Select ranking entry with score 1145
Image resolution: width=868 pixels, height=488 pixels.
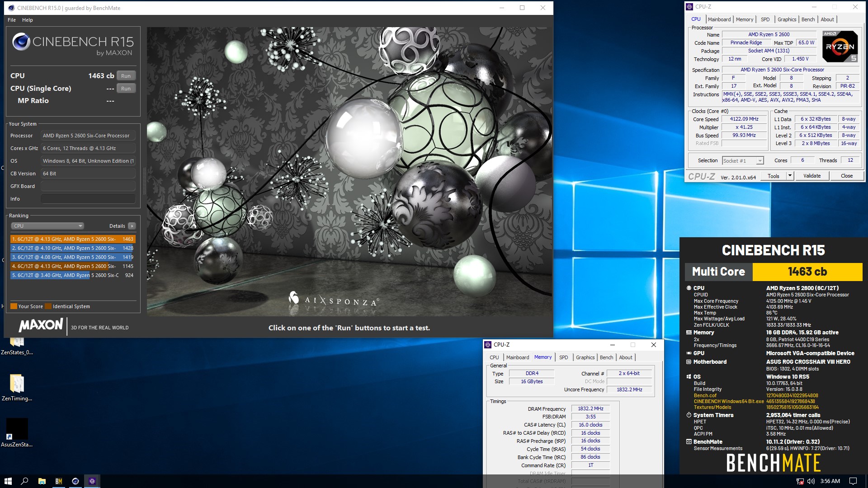(x=73, y=266)
